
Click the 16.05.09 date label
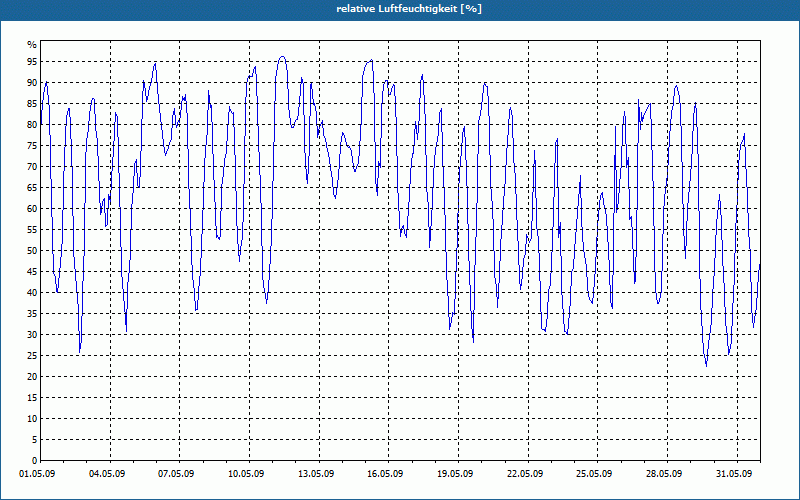pos(385,474)
